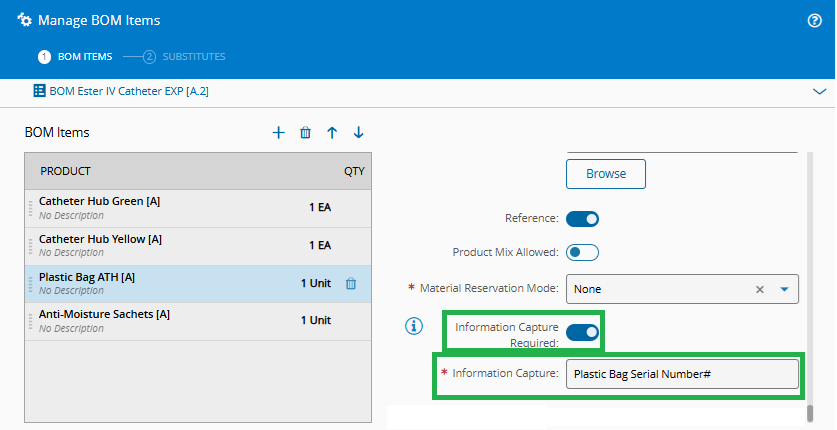Disable Information Capture Required switch
Viewport: 837px width, 430px height.
click(x=582, y=333)
